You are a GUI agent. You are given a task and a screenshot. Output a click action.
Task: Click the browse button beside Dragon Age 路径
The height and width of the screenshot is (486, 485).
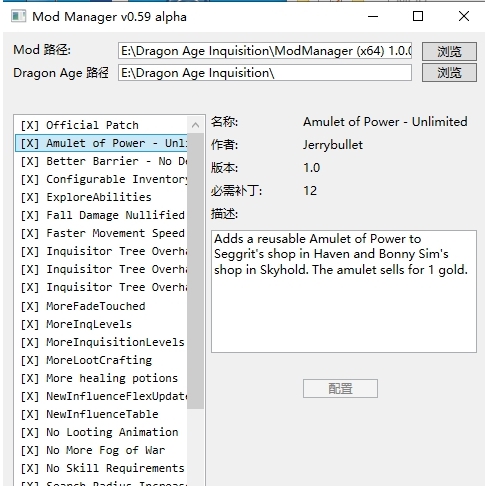(449, 72)
